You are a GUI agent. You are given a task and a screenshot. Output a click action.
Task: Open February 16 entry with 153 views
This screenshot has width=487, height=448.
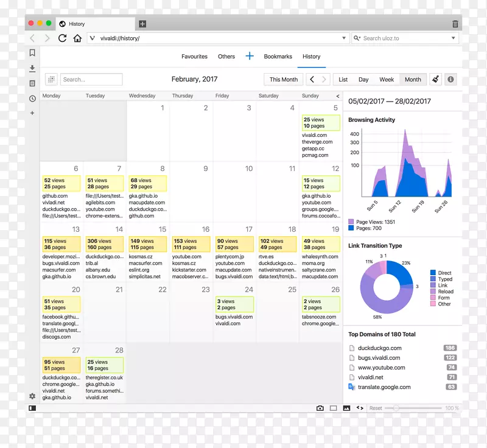pyautogui.click(x=191, y=244)
